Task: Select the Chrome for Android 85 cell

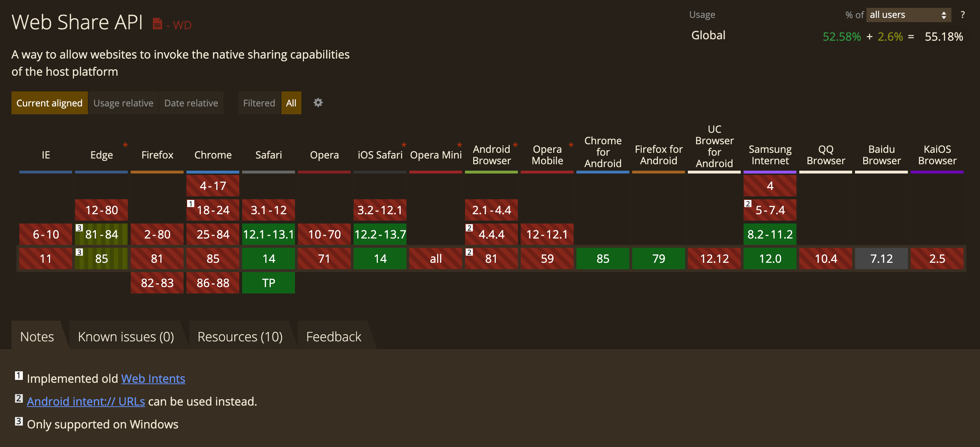Action: (603, 259)
